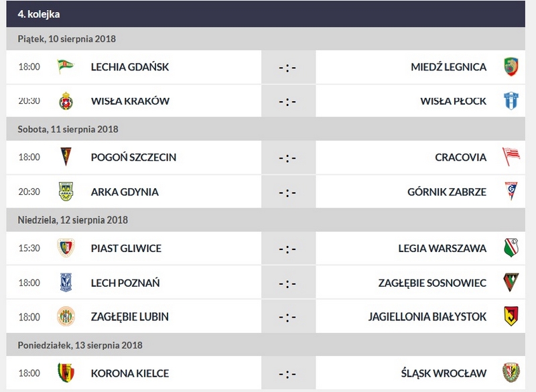Open the Zagłębie Sosnowiec team link
The height and width of the screenshot is (392, 536).
[432, 283]
